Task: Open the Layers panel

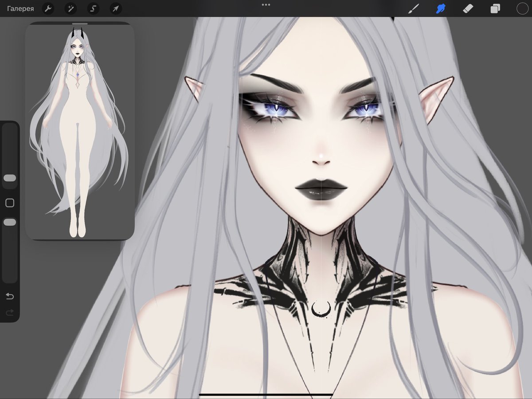Action: click(x=495, y=8)
